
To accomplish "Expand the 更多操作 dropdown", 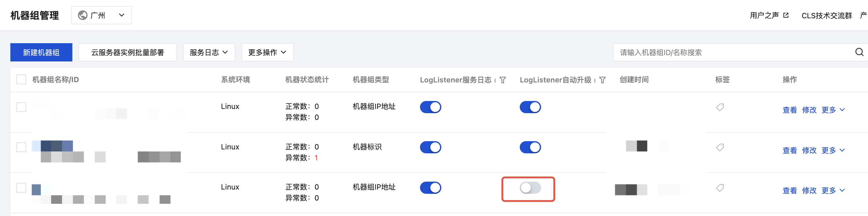I will 267,52.
